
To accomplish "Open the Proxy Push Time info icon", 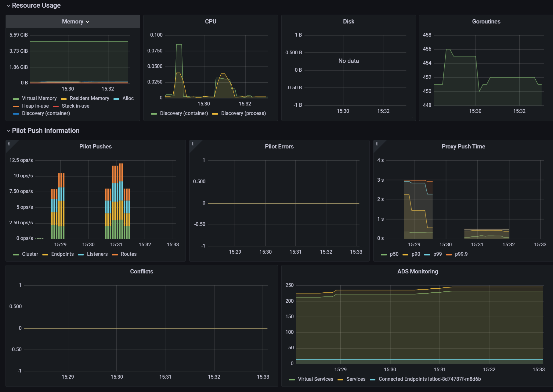I will coord(377,144).
